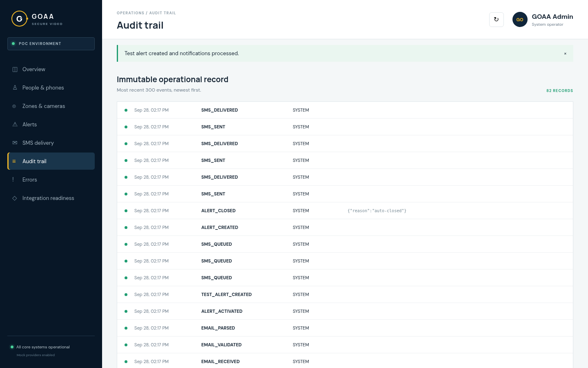Go to Zones & cameras
Image resolution: width=588 pixels, height=368 pixels.
(x=51, y=106)
